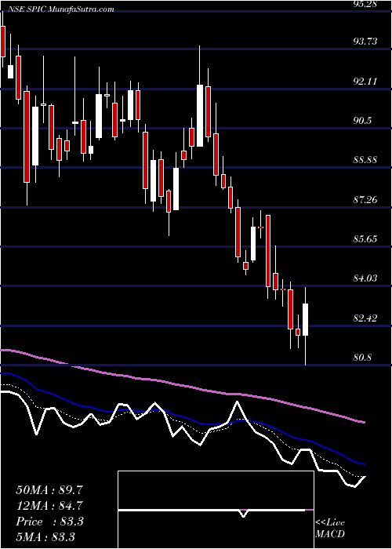Select the 87.26 price axis label
The image size is (392, 549).
point(366,199)
